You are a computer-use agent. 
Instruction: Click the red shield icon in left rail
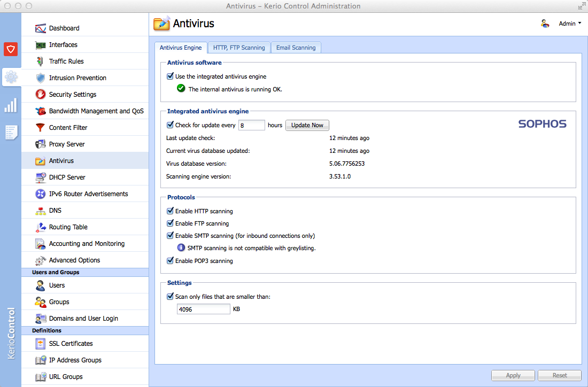(11, 49)
